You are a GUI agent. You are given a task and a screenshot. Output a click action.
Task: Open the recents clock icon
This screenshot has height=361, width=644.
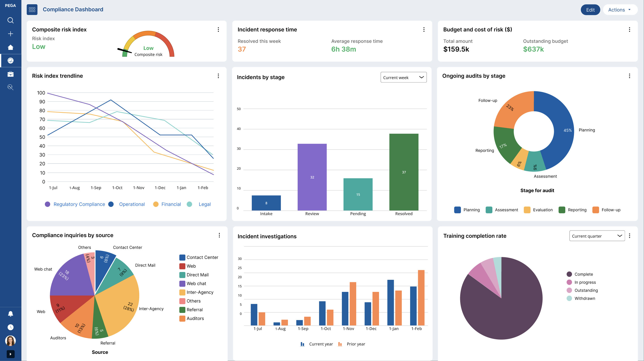11,327
